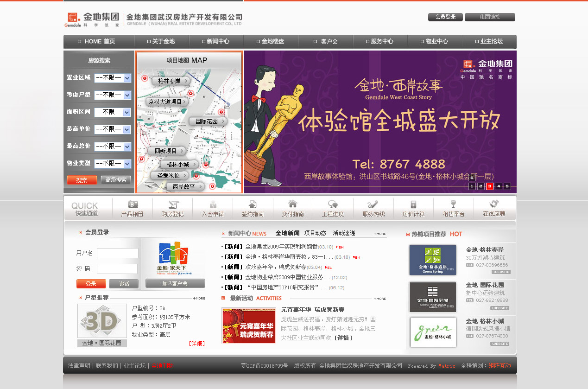Open the WEBSITE badge for 金地·格林小城
Image resolution: width=588 pixels, height=389 pixels.
pyautogui.click(x=500, y=344)
